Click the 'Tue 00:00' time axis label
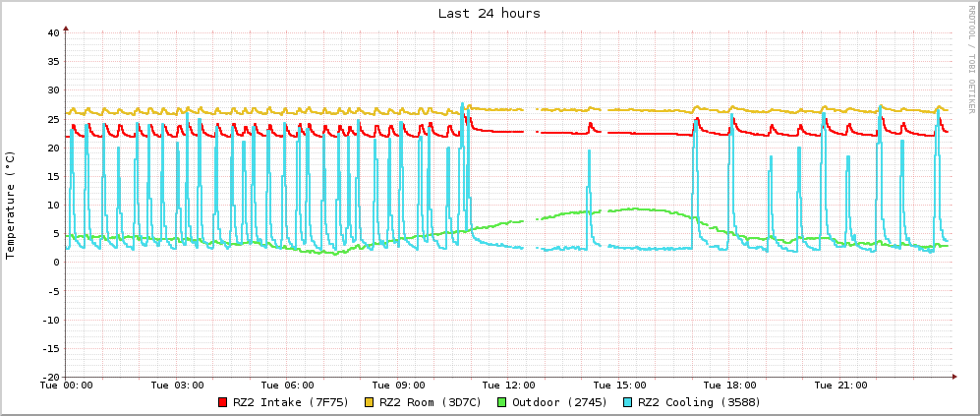 (66, 385)
